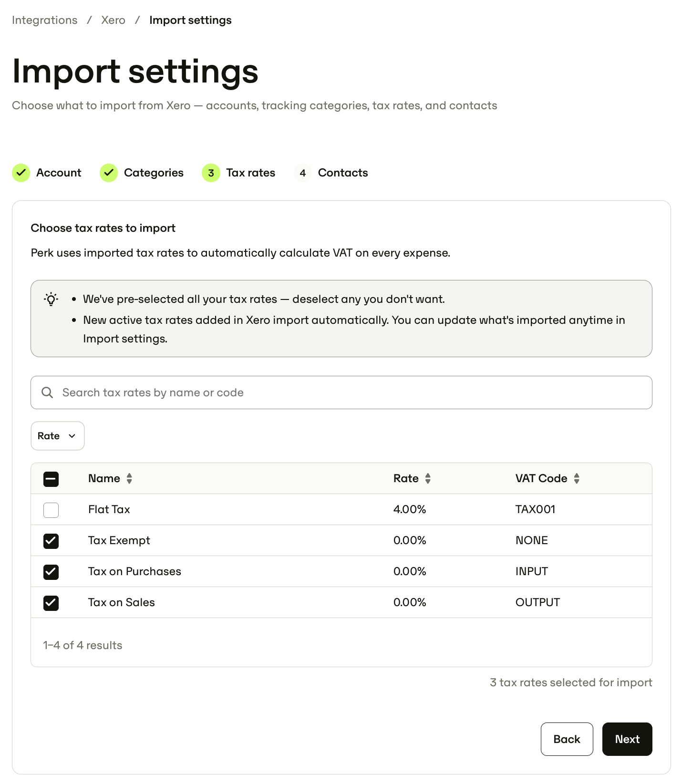This screenshot has width=682, height=784.
Task: Click the OUTPUT VAT code
Action: click(538, 602)
